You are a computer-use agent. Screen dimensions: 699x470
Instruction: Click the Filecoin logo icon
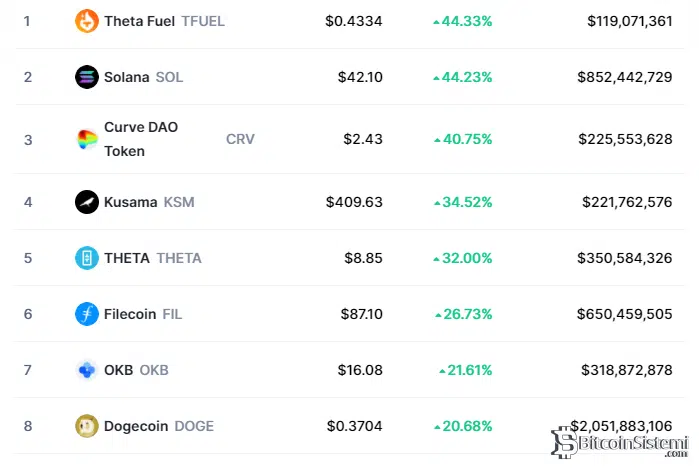tap(87, 314)
